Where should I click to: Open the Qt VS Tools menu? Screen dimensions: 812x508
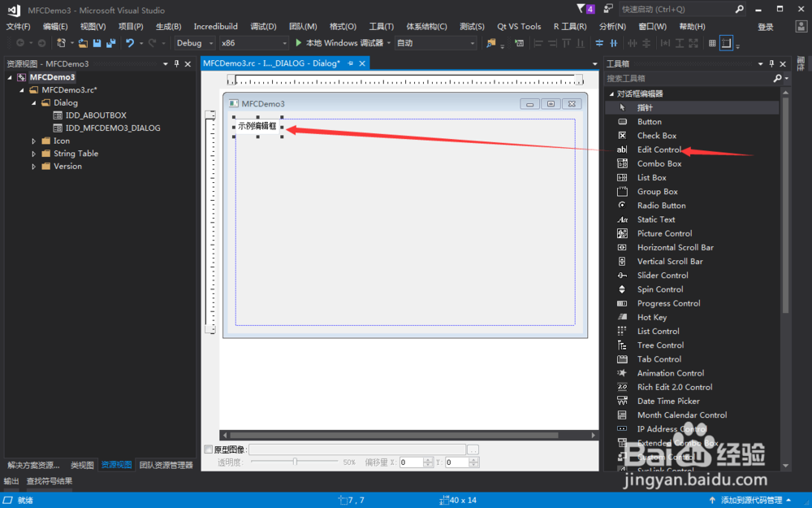pos(519,27)
